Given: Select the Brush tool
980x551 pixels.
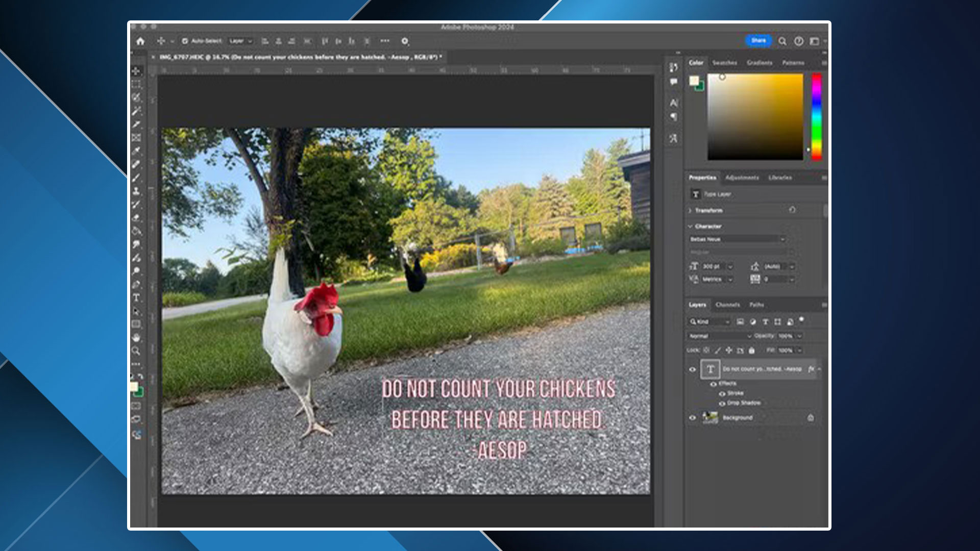Looking at the screenshot, I should (x=136, y=178).
